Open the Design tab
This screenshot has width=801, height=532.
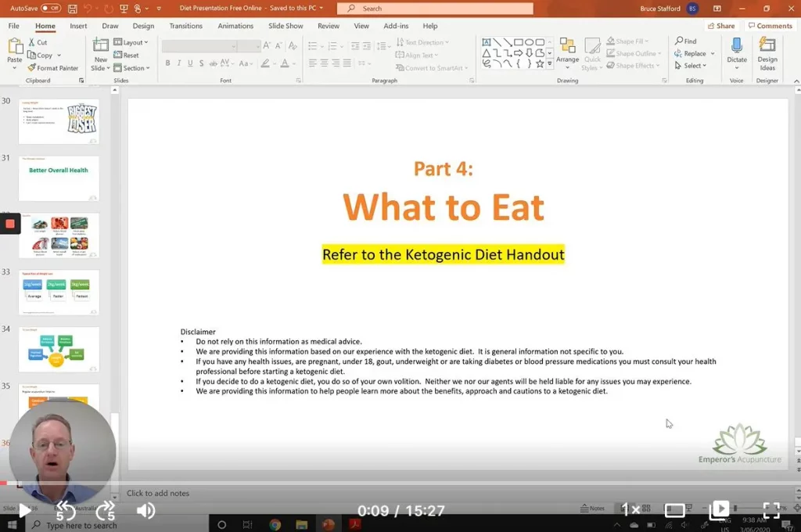point(143,26)
